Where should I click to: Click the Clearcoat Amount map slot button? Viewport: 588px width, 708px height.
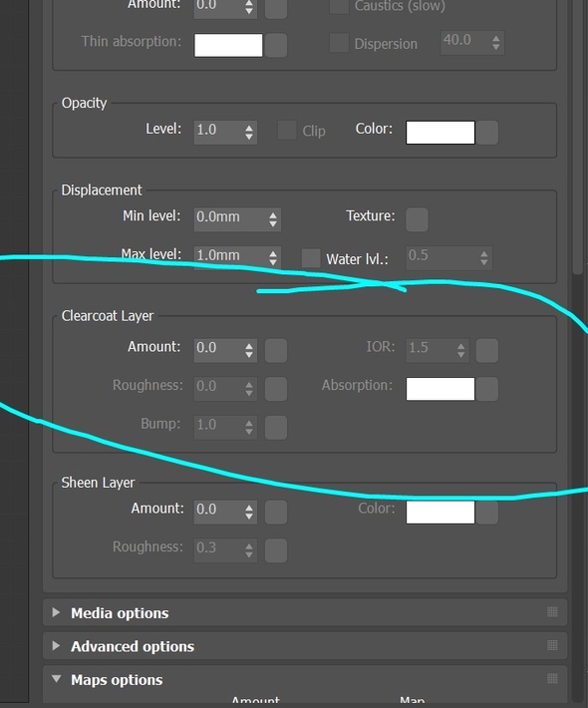pyautogui.click(x=276, y=350)
